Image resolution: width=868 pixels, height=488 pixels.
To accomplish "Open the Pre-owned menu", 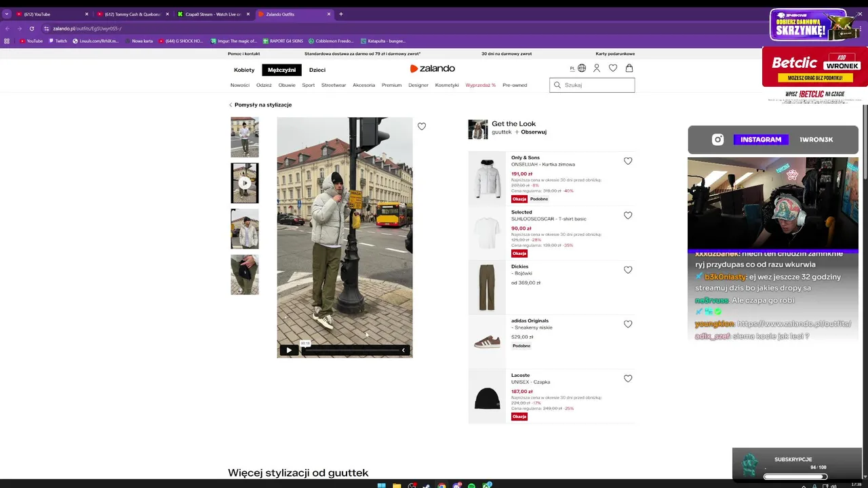I will click(515, 85).
